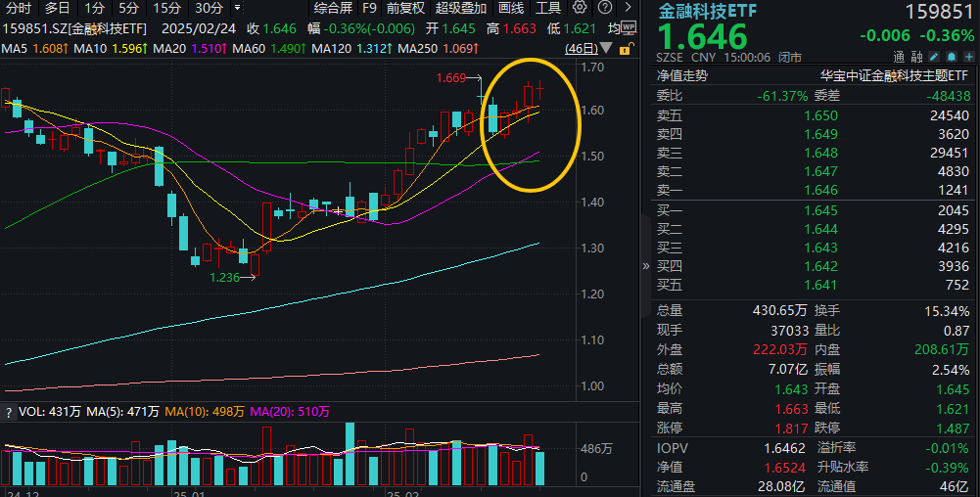Open the help question mark icon
980x497 pixels.
tap(605, 8)
